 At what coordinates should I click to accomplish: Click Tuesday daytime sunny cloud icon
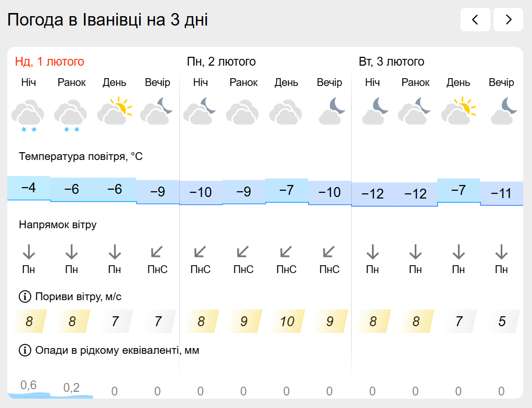(x=458, y=111)
